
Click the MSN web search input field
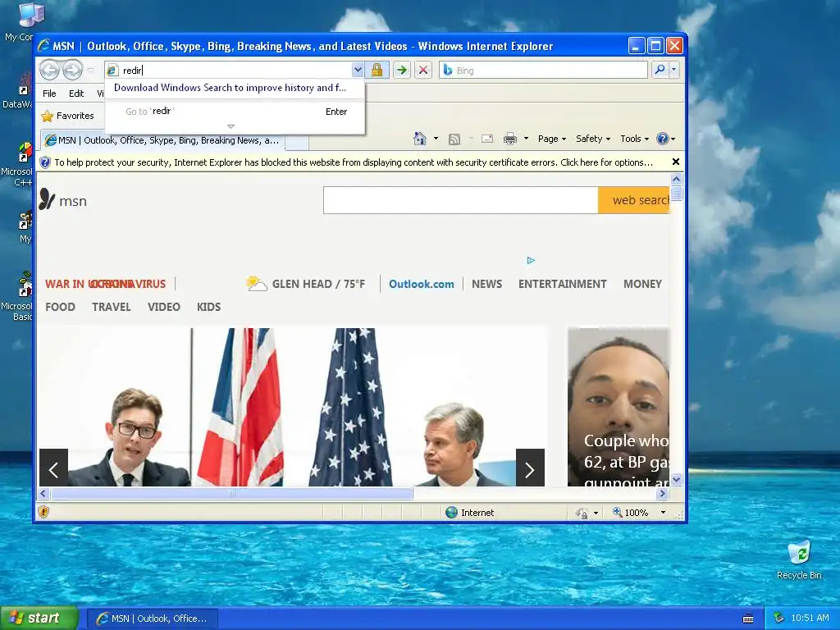[x=461, y=200]
